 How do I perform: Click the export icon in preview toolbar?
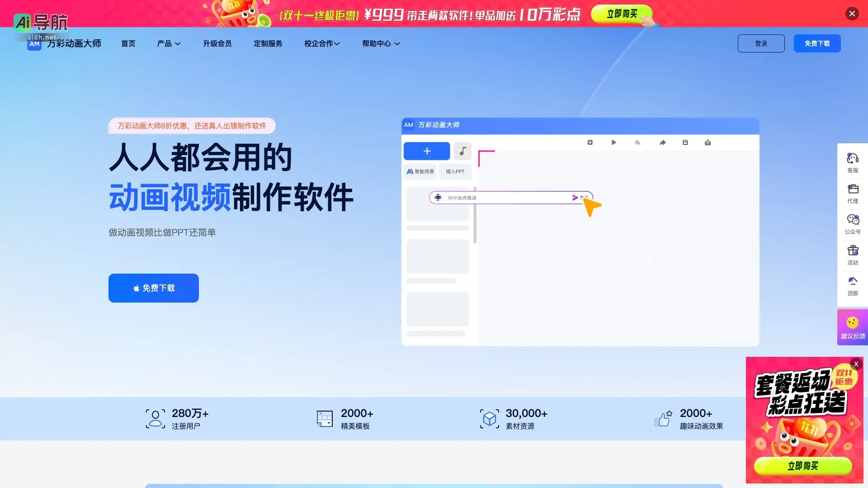[x=708, y=142]
